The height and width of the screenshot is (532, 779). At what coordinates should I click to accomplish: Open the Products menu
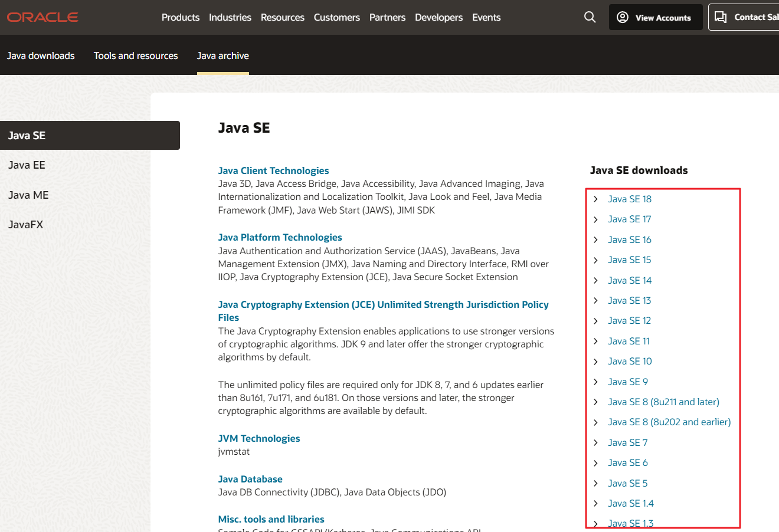[x=181, y=17]
